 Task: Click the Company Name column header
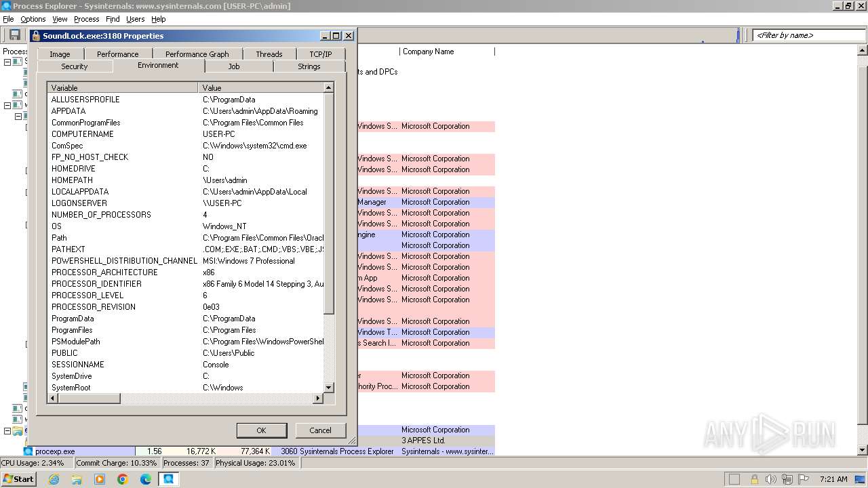pos(447,52)
